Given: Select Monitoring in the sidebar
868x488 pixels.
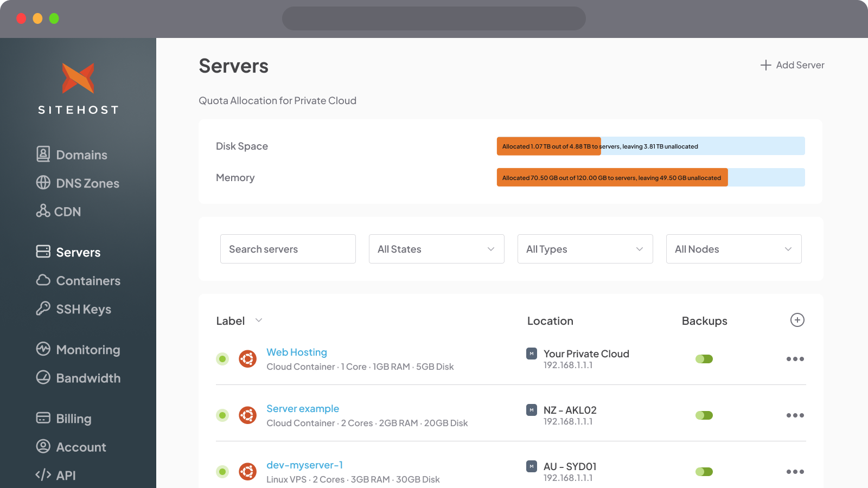Looking at the screenshot, I should 87,350.
